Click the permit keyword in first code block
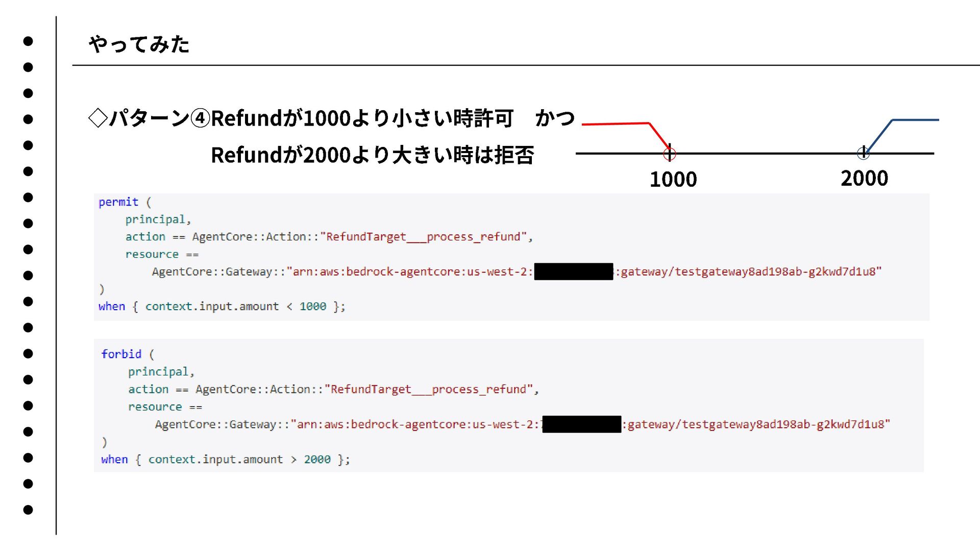The width and height of the screenshot is (980, 551). pyautogui.click(x=118, y=202)
